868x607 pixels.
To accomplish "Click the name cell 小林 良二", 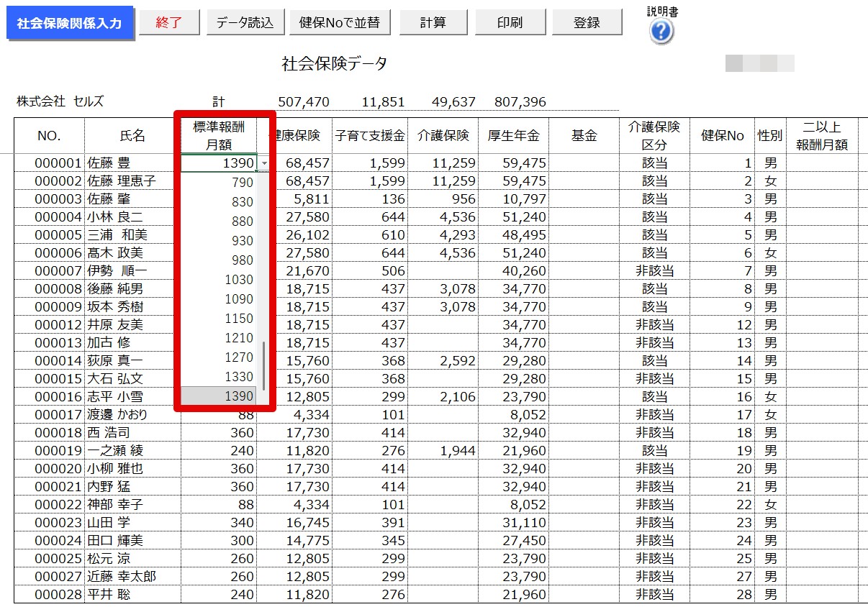I will [x=132, y=217].
